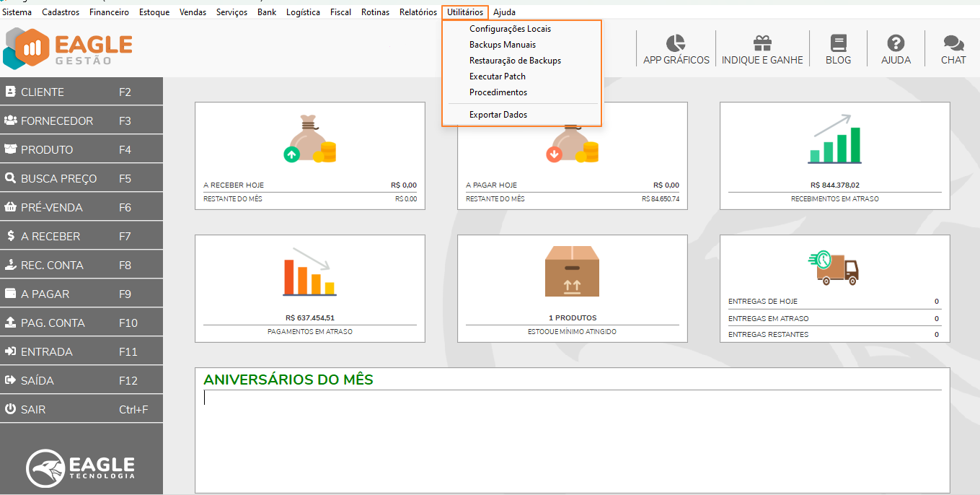Viewport: 980px width, 495px height.
Task: Click the A Receber Hoje money bag icon
Action: click(x=309, y=139)
